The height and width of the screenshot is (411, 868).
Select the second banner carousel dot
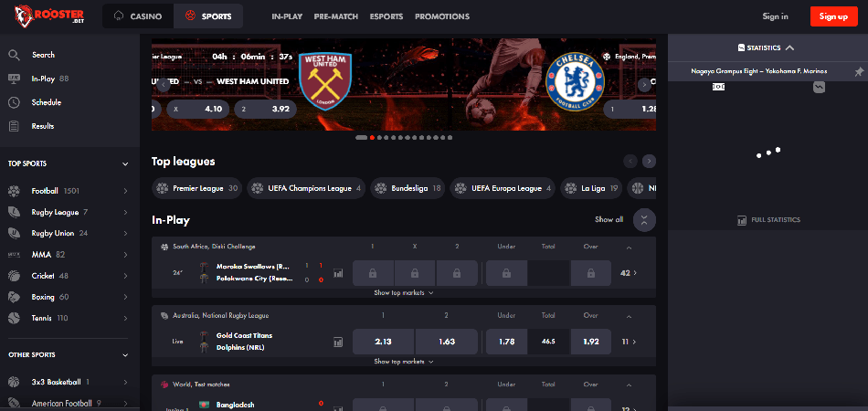click(372, 137)
